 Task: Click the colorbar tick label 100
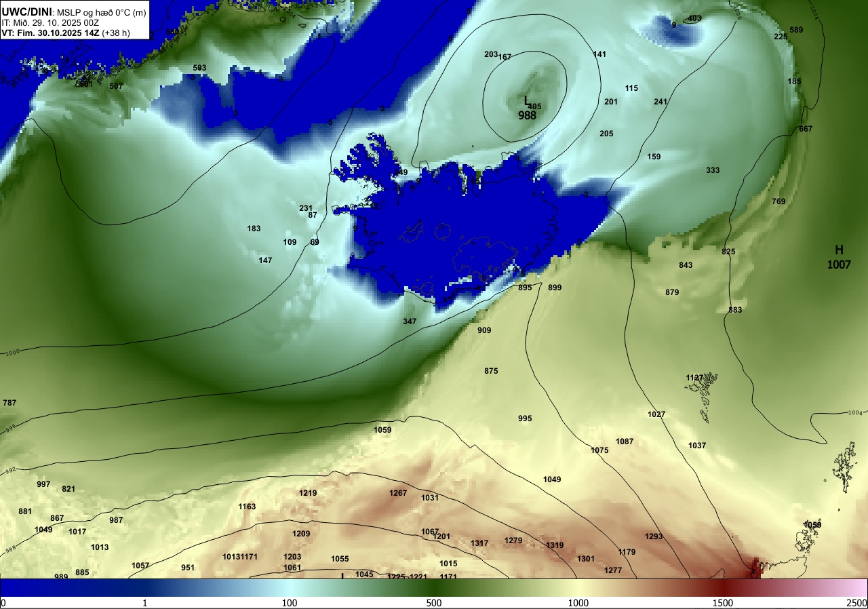290,603
